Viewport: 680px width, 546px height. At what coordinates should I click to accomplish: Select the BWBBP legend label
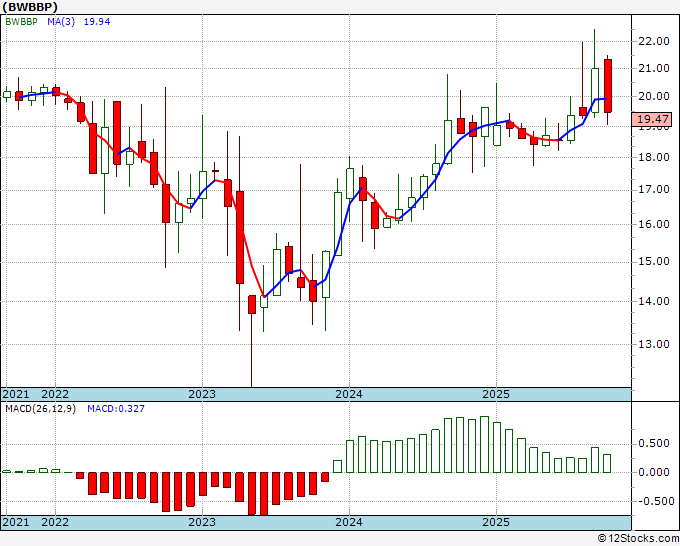[22, 22]
